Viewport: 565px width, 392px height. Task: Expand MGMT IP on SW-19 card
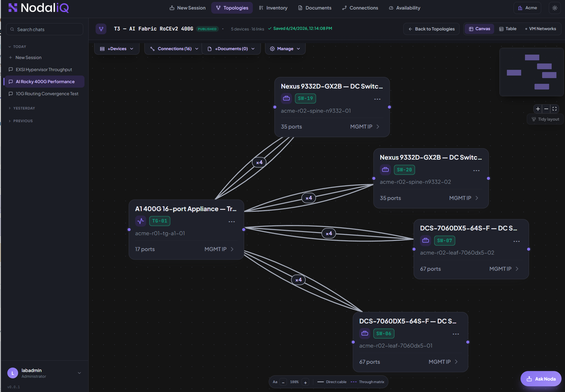365,127
